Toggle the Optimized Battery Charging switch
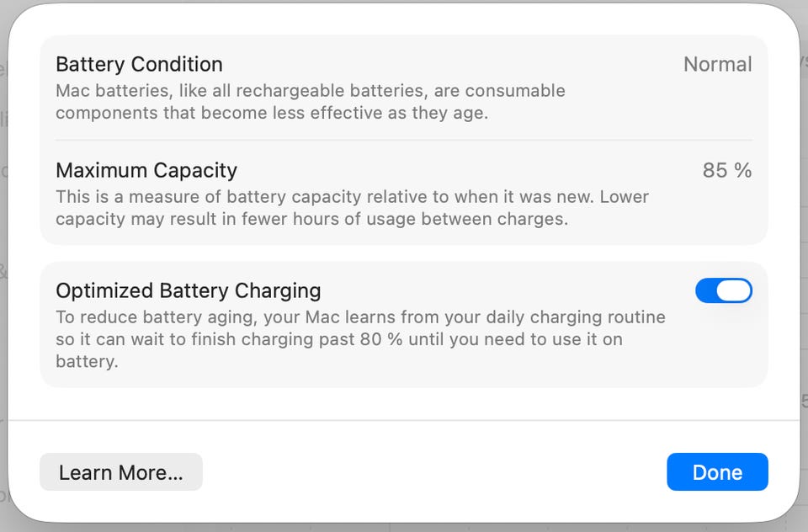This screenshot has width=808, height=532. click(723, 290)
